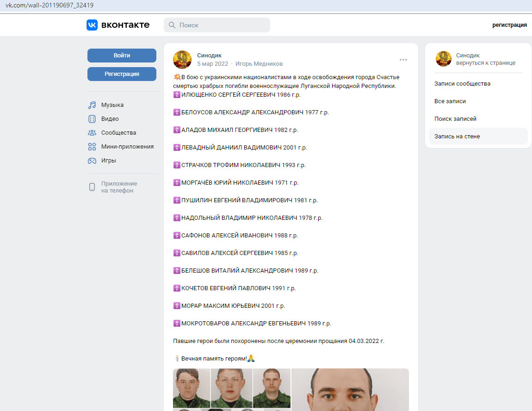The width and height of the screenshot is (532, 411).
Task: Click the text ИЛЮЩЕНКО СЕРГЕЙ СЕРГЕЕВИЧ 1986 г.р.
Action: click(241, 95)
